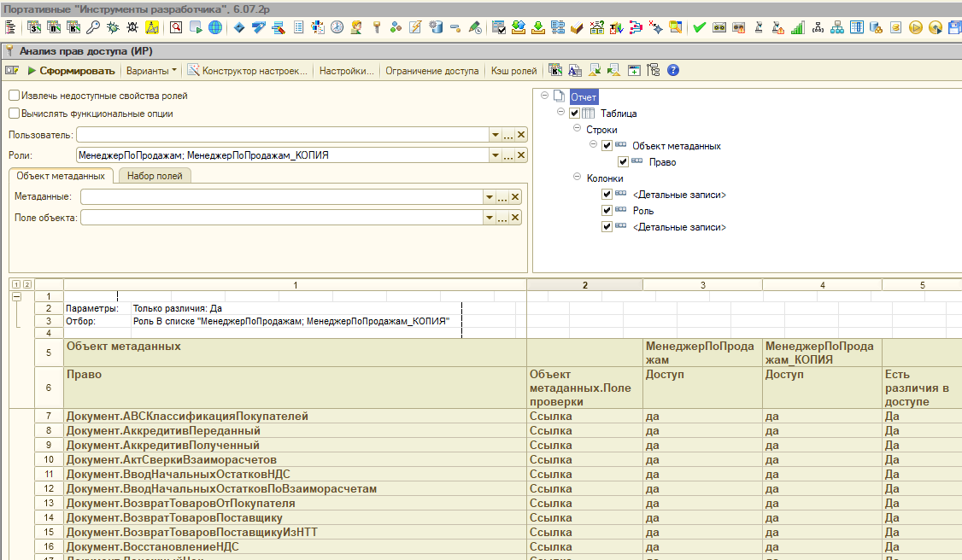Open the "Варианты" dropdown menu
This screenshot has width=962, height=560.
click(x=152, y=71)
